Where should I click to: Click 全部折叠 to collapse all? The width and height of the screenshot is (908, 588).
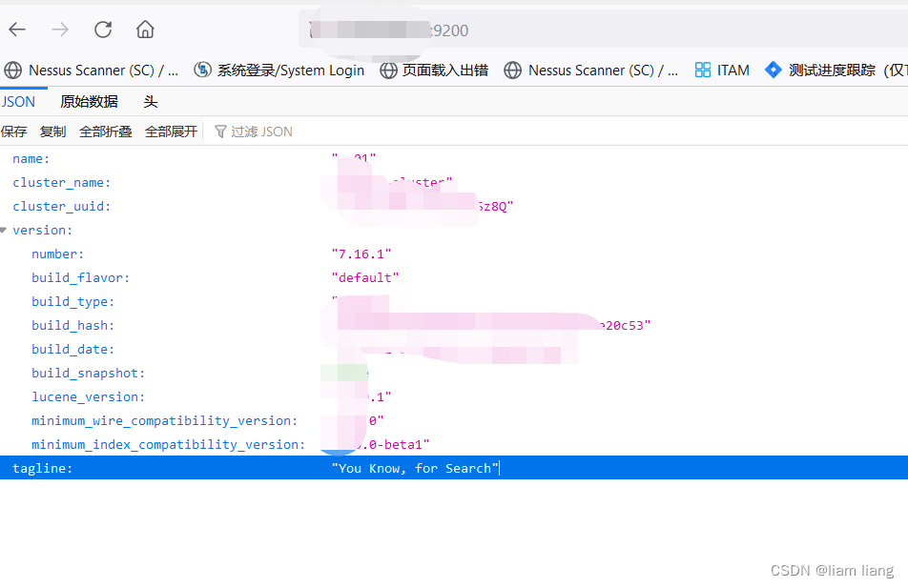click(x=105, y=132)
